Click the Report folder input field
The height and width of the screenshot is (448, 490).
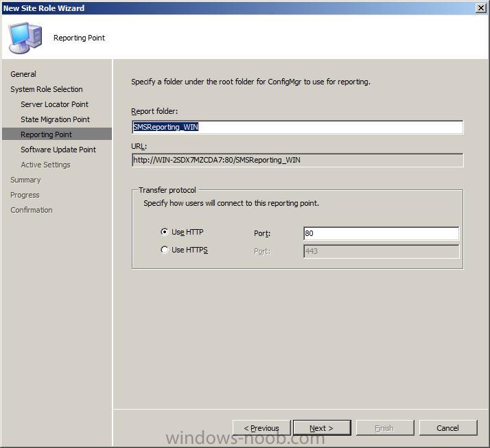click(x=298, y=127)
